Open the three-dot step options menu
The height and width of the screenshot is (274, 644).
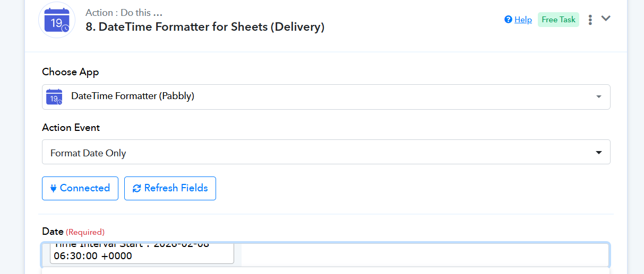[590, 20]
